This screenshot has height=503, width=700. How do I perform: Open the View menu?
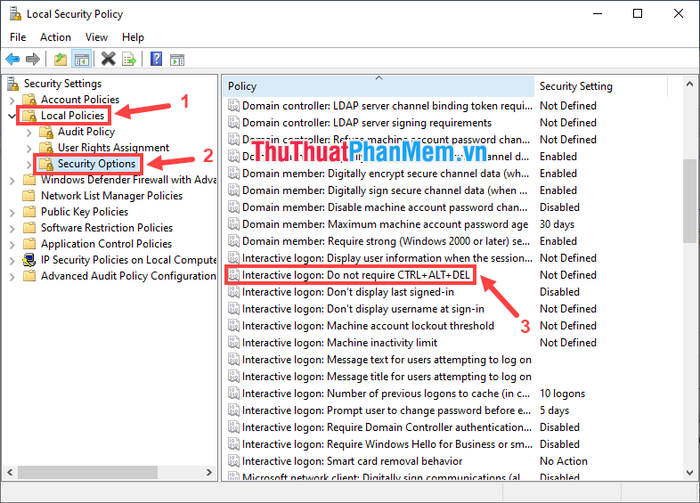point(97,37)
